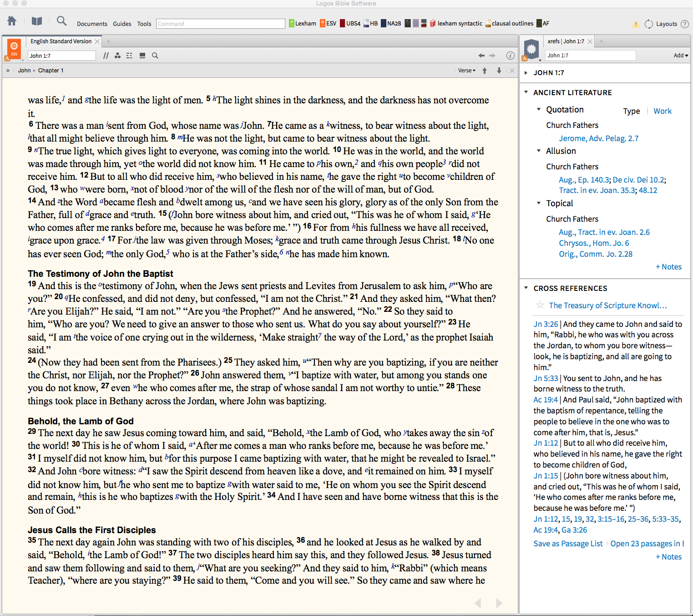Click the Command input box
Screen dimensions: 693x616
[x=221, y=24]
